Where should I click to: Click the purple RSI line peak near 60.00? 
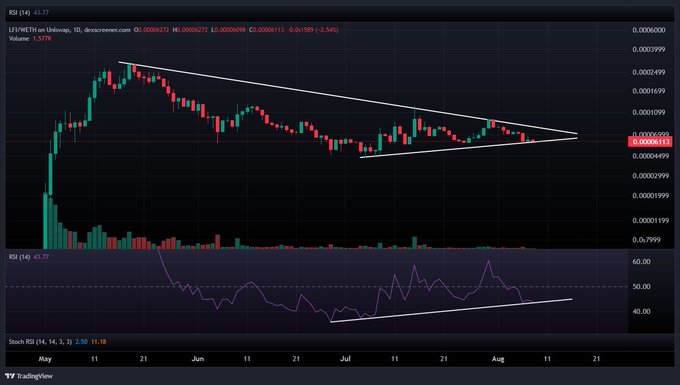point(489,261)
